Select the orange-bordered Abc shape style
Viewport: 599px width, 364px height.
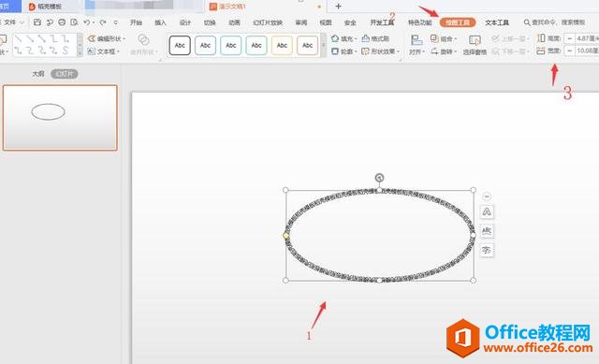[308, 46]
